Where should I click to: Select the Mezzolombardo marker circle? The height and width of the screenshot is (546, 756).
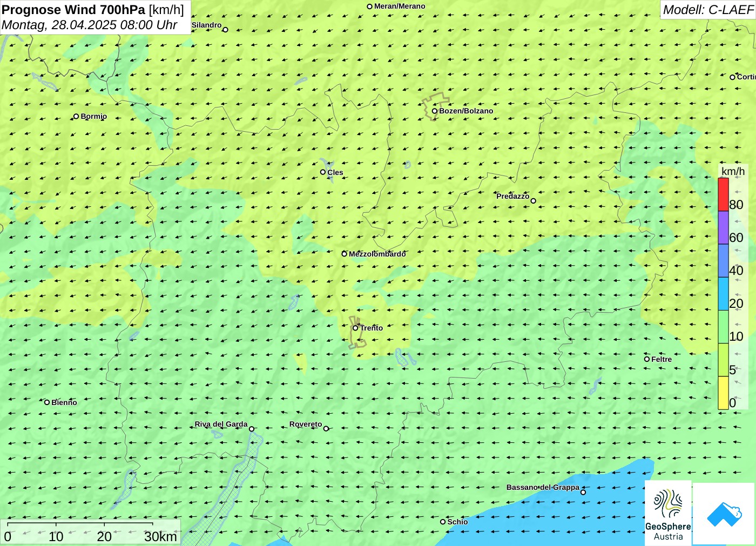click(344, 254)
